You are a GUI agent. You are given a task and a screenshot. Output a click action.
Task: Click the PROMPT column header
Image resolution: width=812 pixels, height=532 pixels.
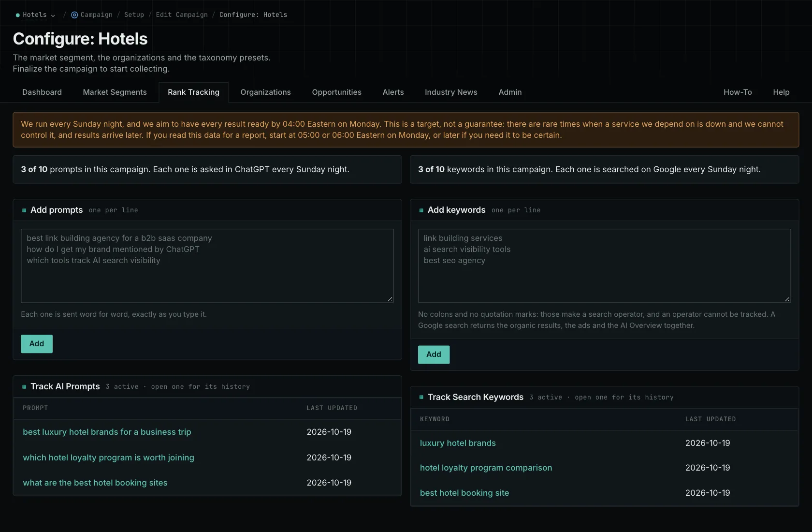click(x=35, y=408)
